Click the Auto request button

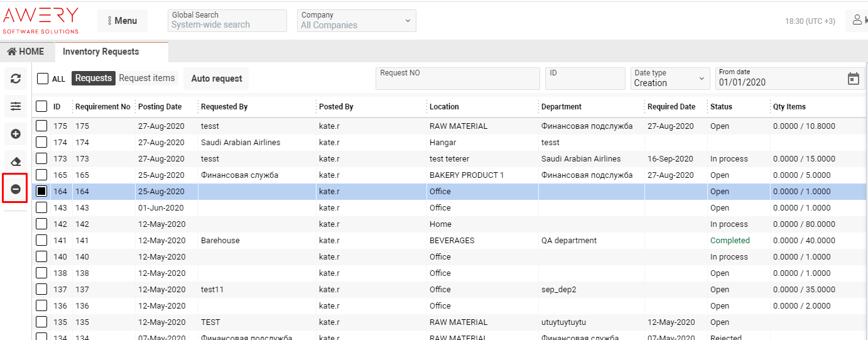216,79
